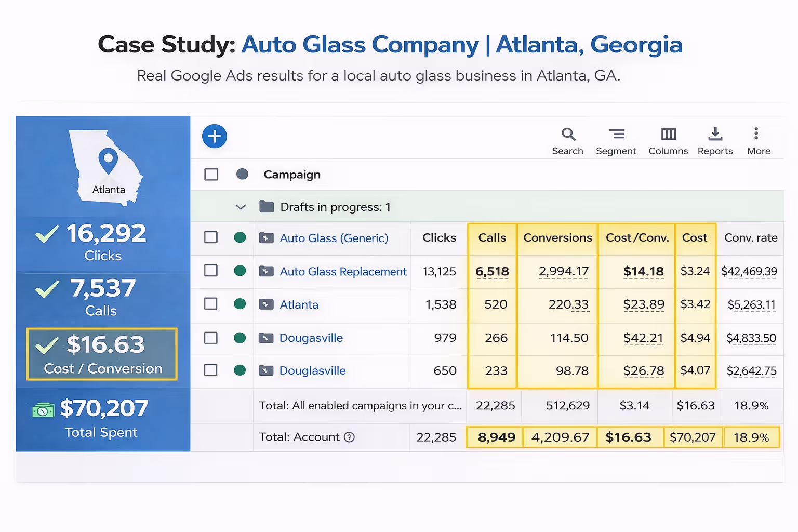
Task: Click the blue plus new campaign button
Action: 214,137
